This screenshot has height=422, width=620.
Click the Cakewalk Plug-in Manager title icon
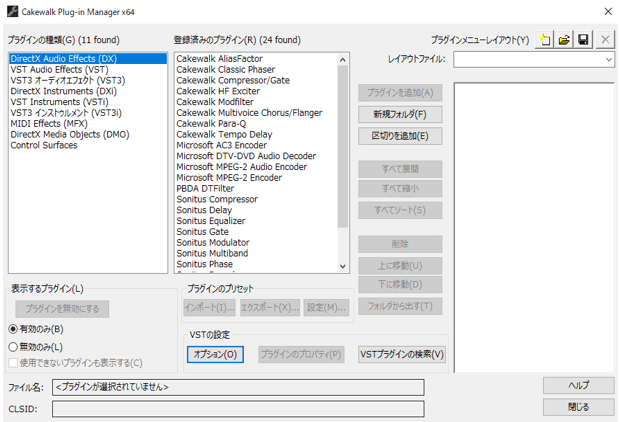[12, 11]
